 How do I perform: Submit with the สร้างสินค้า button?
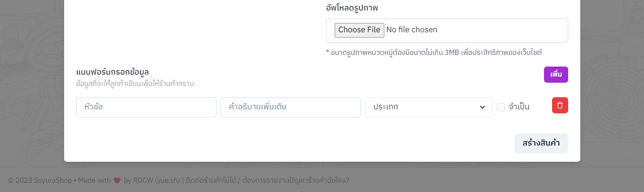pos(541,143)
